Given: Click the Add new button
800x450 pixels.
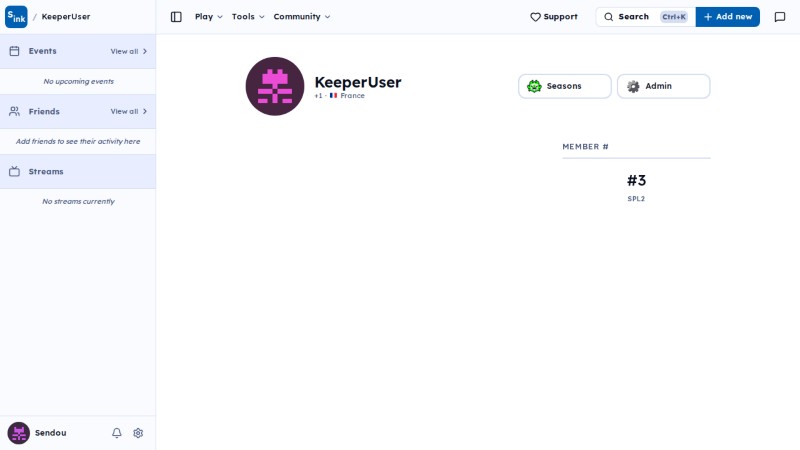Looking at the screenshot, I should point(728,17).
